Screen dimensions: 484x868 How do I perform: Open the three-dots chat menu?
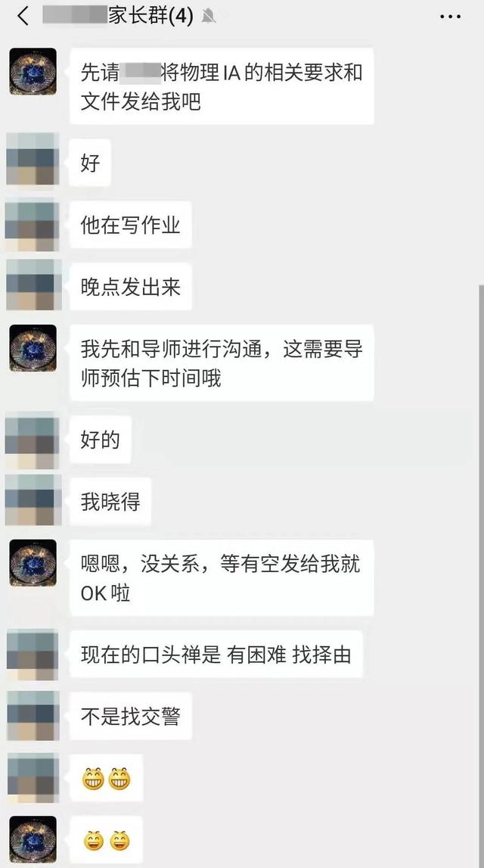tap(450, 17)
